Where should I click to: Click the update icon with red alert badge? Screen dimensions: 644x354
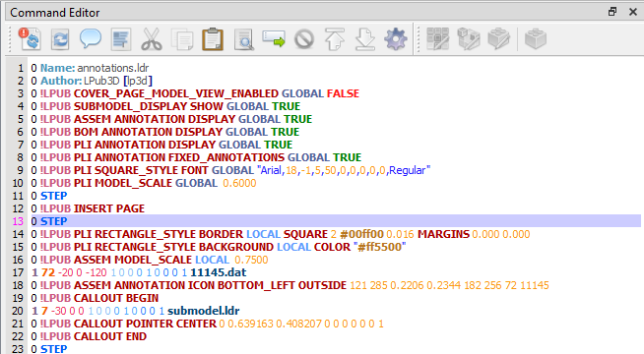[x=30, y=39]
